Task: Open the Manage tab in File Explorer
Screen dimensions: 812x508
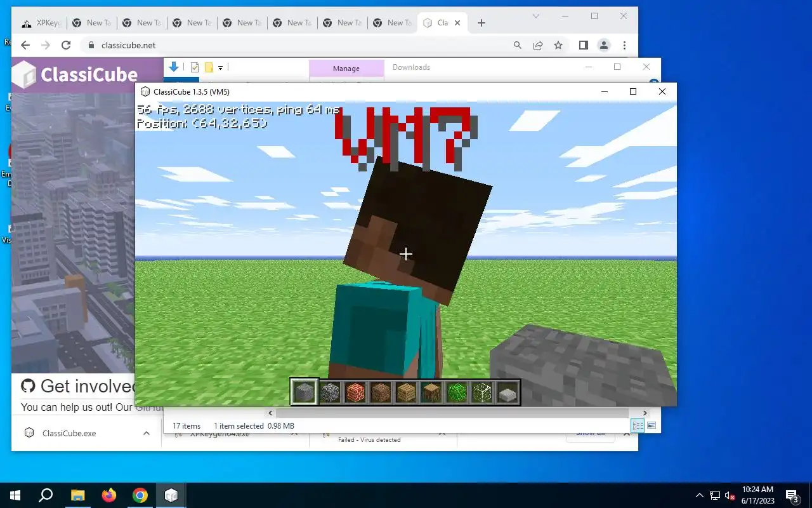Action: (x=346, y=69)
